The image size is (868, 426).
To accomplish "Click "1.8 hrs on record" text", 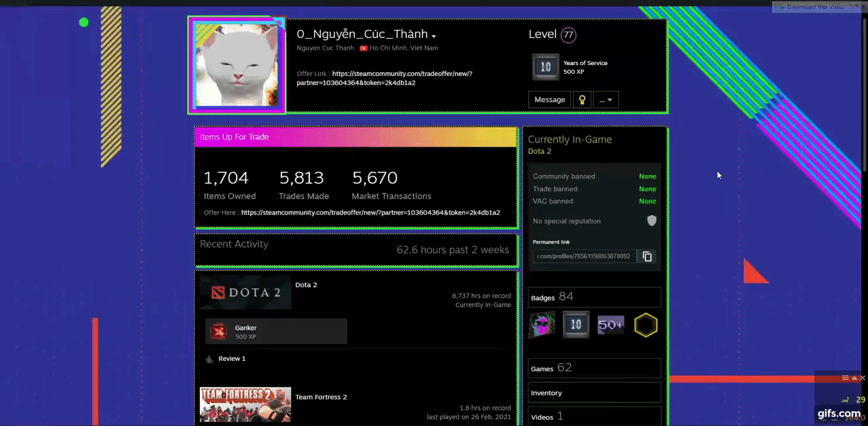I will tap(485, 408).
